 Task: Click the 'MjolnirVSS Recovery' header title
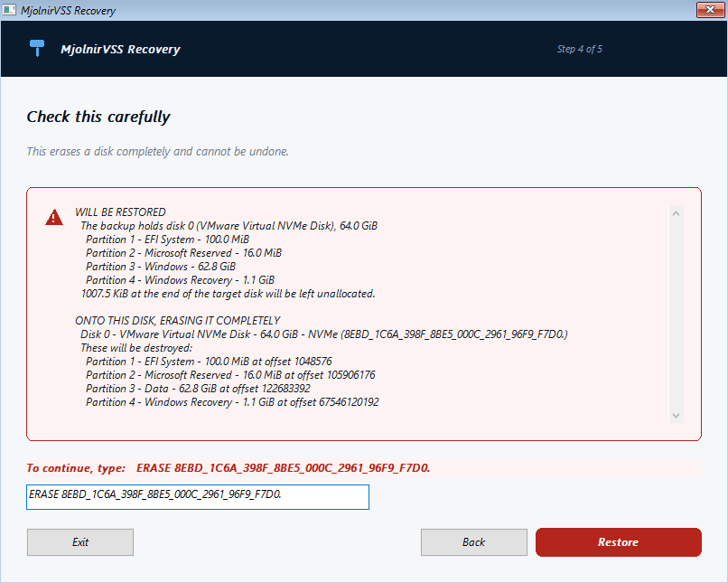point(120,49)
